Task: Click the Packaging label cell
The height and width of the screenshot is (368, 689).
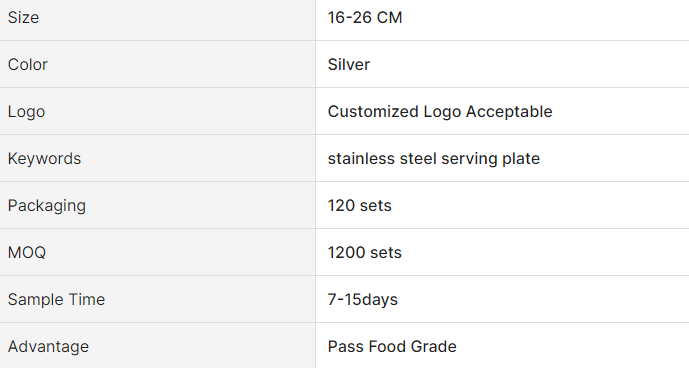Action: [157, 205]
